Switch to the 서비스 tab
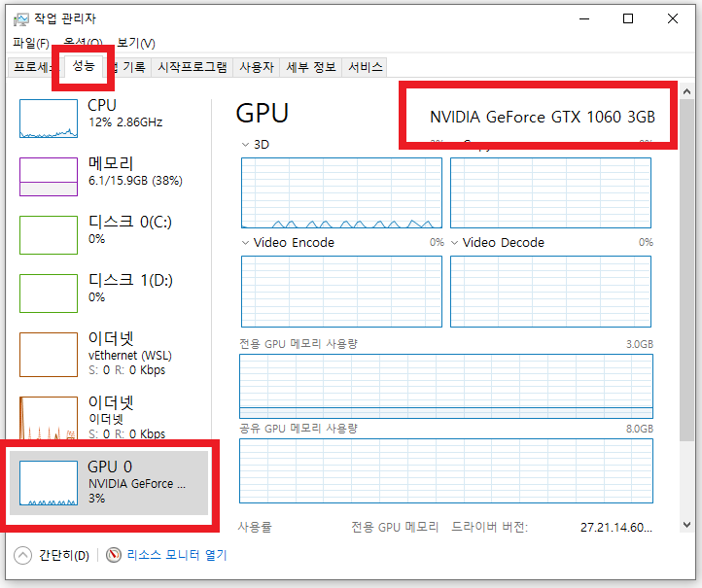 pyautogui.click(x=366, y=67)
